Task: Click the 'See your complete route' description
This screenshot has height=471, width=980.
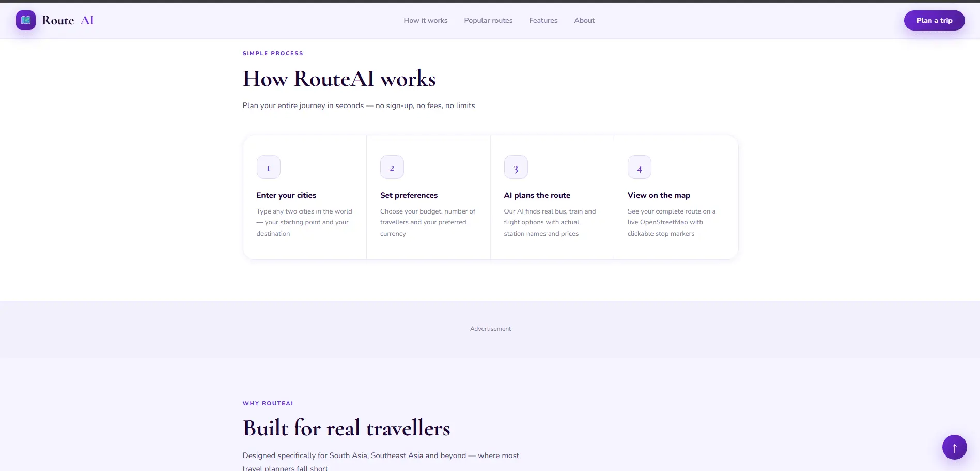Action: click(x=672, y=222)
